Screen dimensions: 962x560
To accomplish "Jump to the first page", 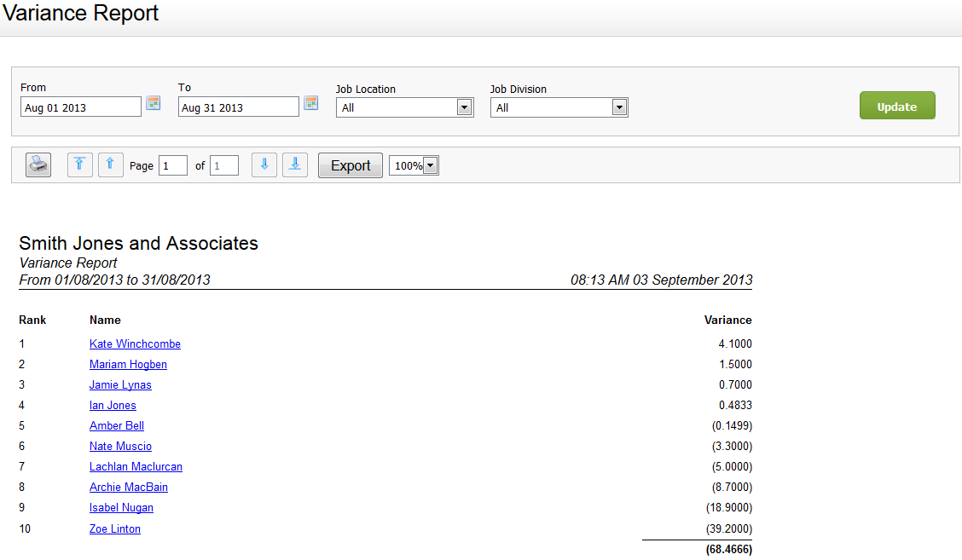I will click(79, 165).
